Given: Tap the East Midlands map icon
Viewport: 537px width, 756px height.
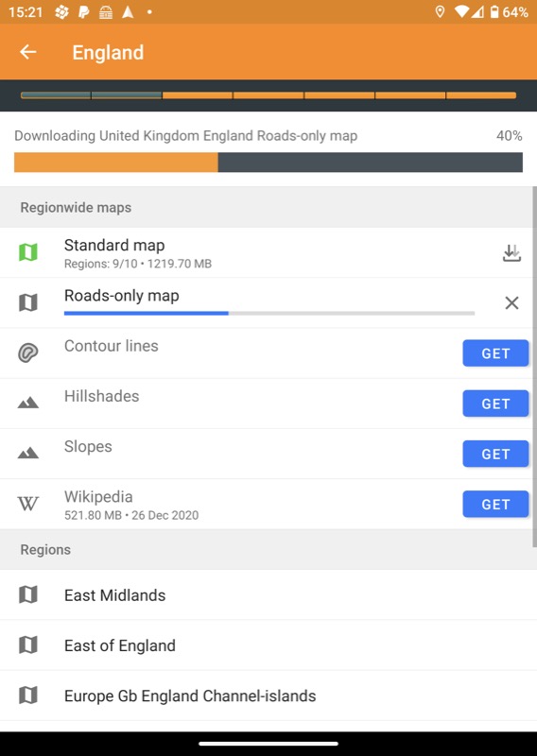Looking at the screenshot, I should [28, 595].
